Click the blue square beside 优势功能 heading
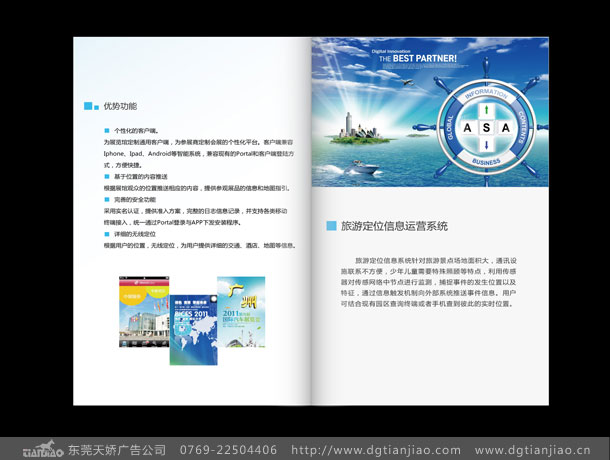 point(88,106)
